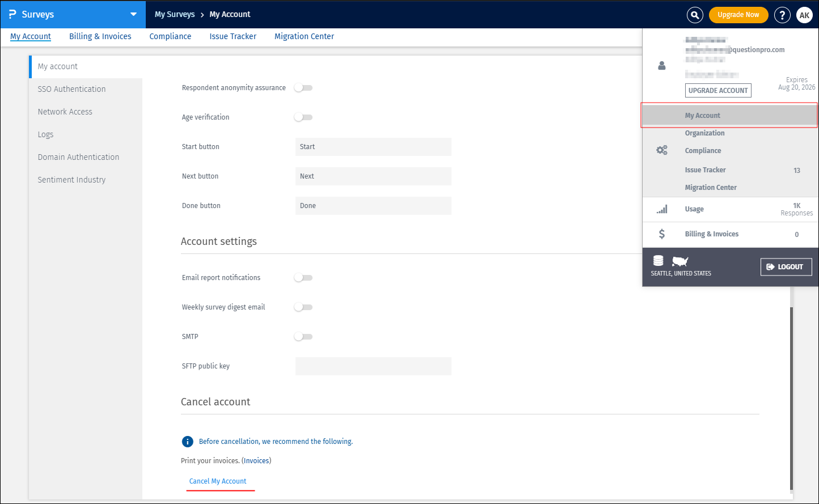Toggle SMTP on
Viewport: 819px width, 504px height.
pyautogui.click(x=303, y=336)
